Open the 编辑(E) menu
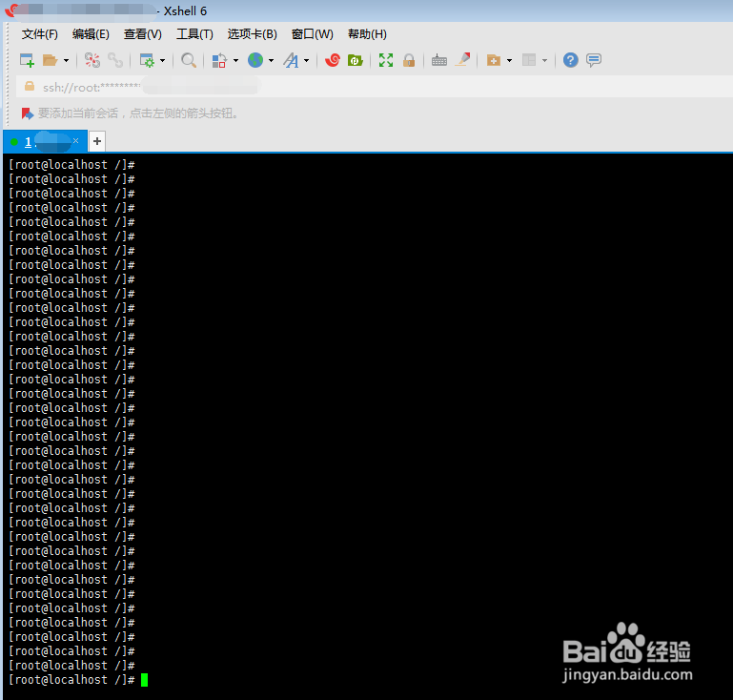Screen dimensions: 733x700 click(91, 34)
